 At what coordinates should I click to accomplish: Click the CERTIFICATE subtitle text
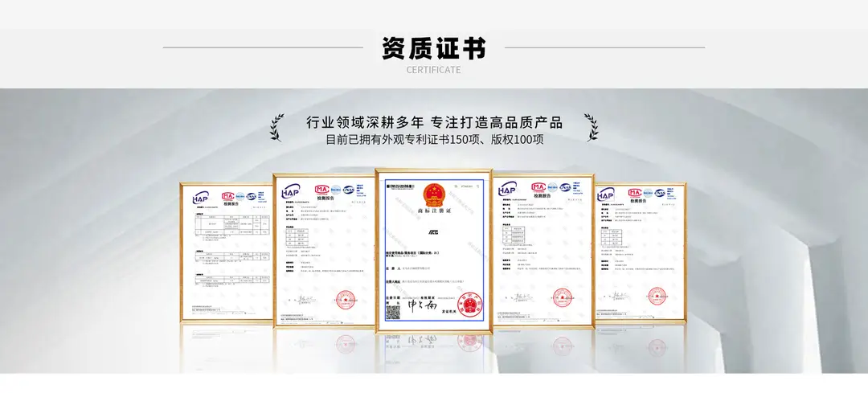pos(433,70)
